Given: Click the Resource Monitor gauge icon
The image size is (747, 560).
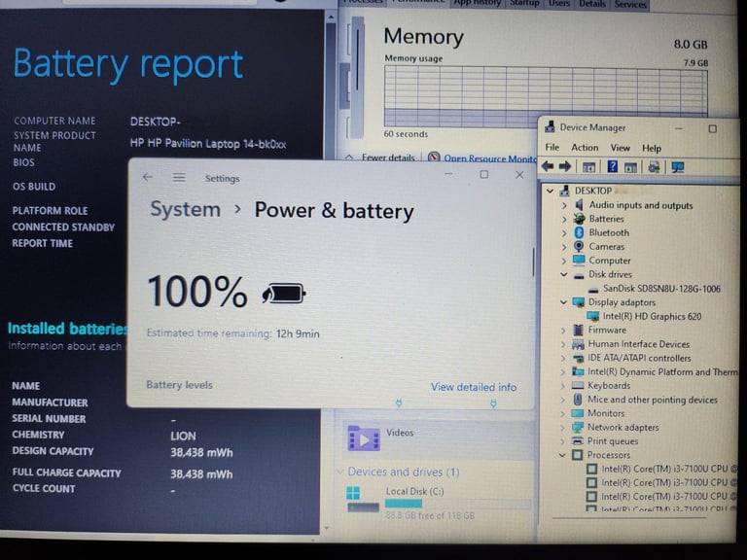Looking at the screenshot, I should (434, 157).
